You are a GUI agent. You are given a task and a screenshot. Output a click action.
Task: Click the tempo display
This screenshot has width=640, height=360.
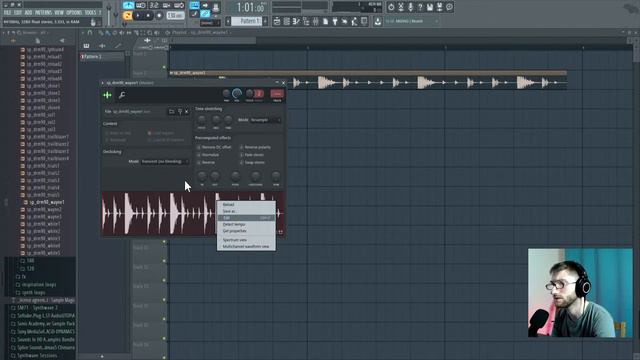pyautogui.click(x=176, y=16)
